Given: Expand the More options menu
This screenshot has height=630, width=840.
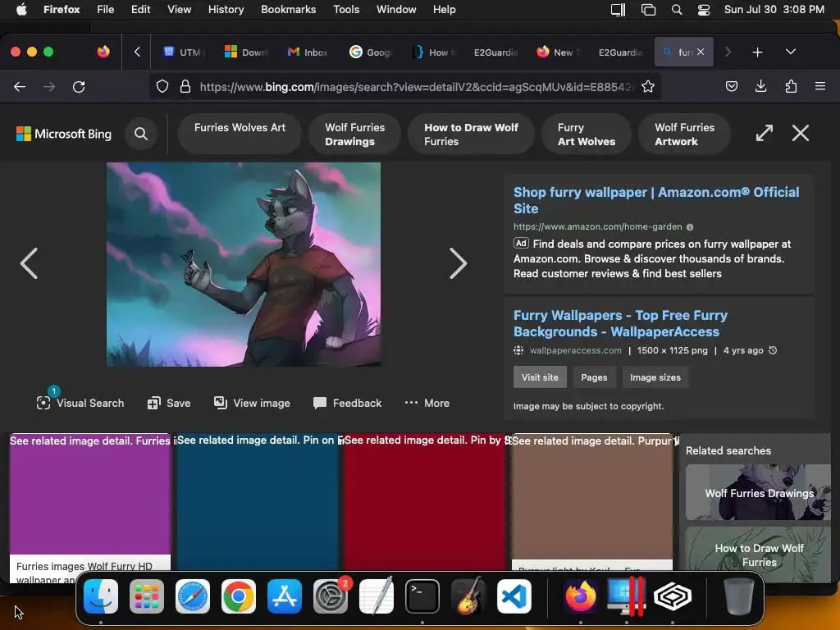Looking at the screenshot, I should (427, 403).
